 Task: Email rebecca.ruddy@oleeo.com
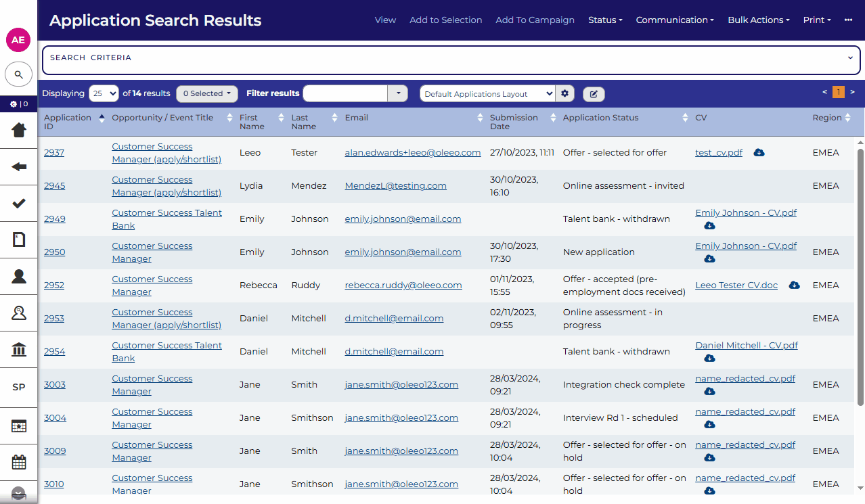(403, 285)
